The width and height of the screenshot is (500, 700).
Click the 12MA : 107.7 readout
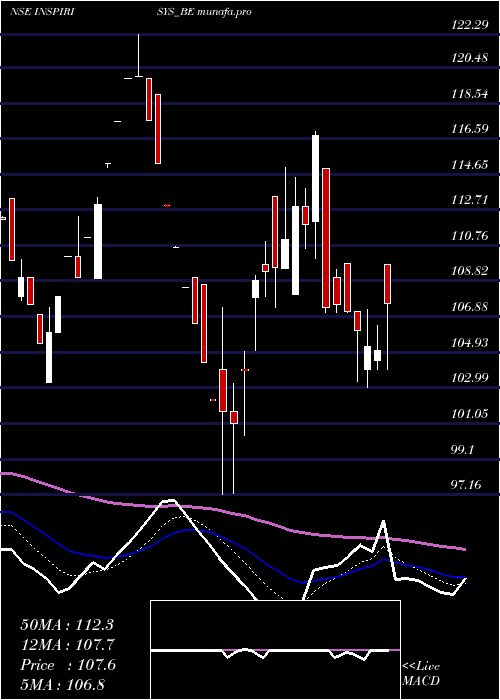click(67, 645)
